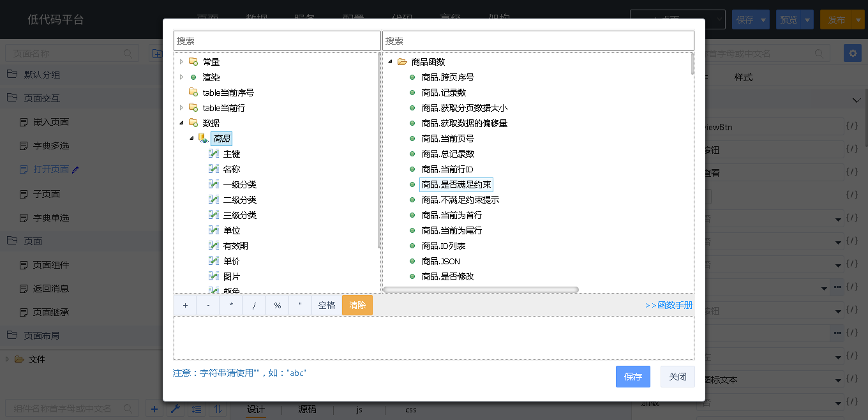Click the green dot before 商品.记录数
This screenshot has width=868, height=420.
pos(412,93)
